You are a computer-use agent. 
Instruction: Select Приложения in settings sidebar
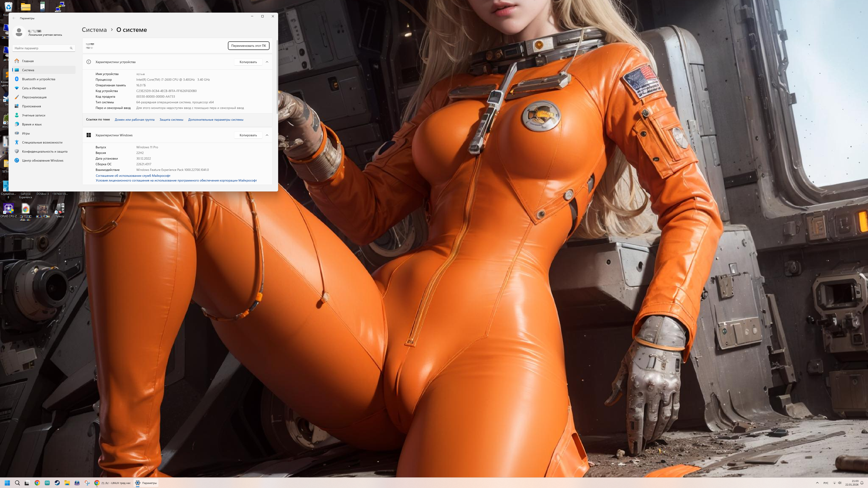click(x=31, y=106)
